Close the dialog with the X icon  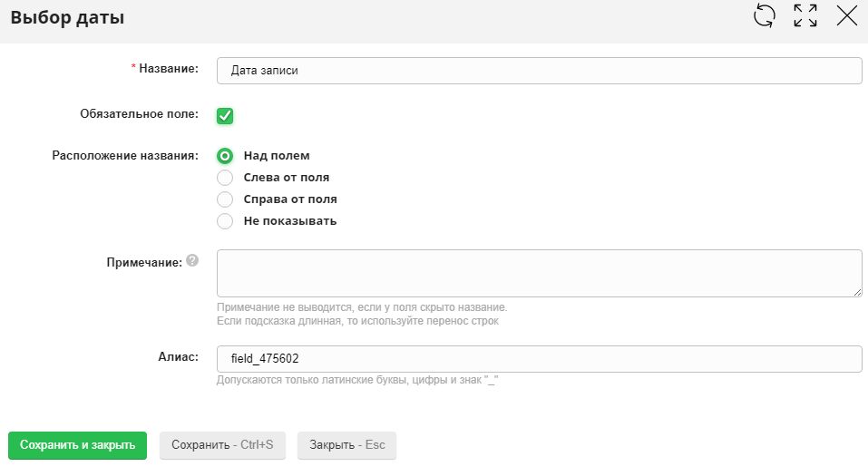pyautogui.click(x=846, y=15)
